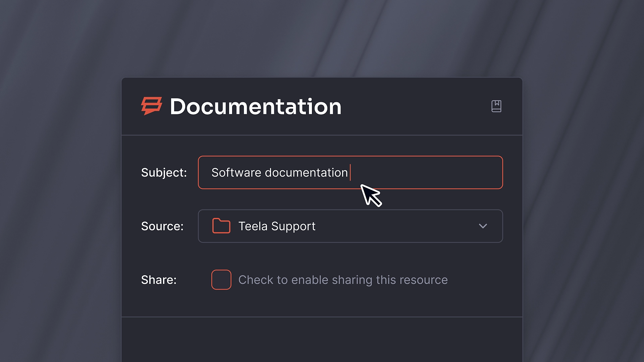The image size is (644, 362).
Task: Open the book bookmark icon in header
Action: [496, 106]
